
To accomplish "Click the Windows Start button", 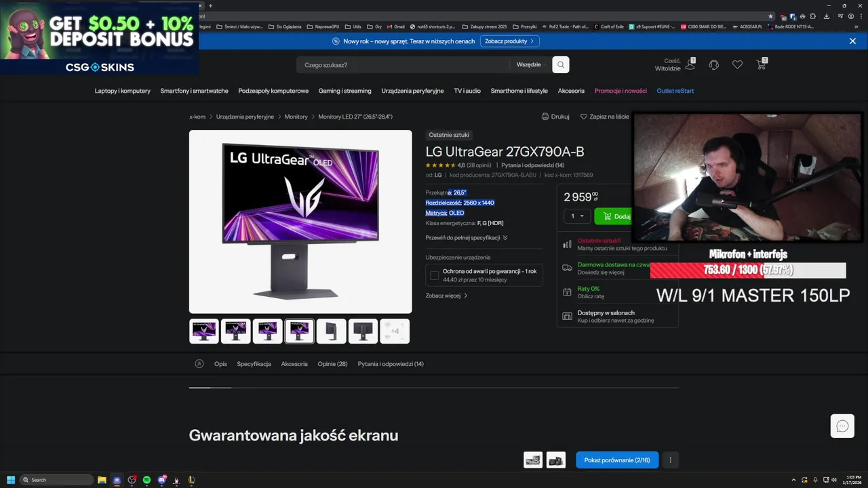I will [11, 480].
